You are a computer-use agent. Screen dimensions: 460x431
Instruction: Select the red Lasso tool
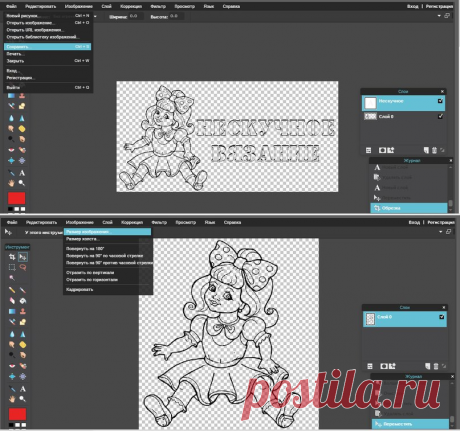pos(23,267)
